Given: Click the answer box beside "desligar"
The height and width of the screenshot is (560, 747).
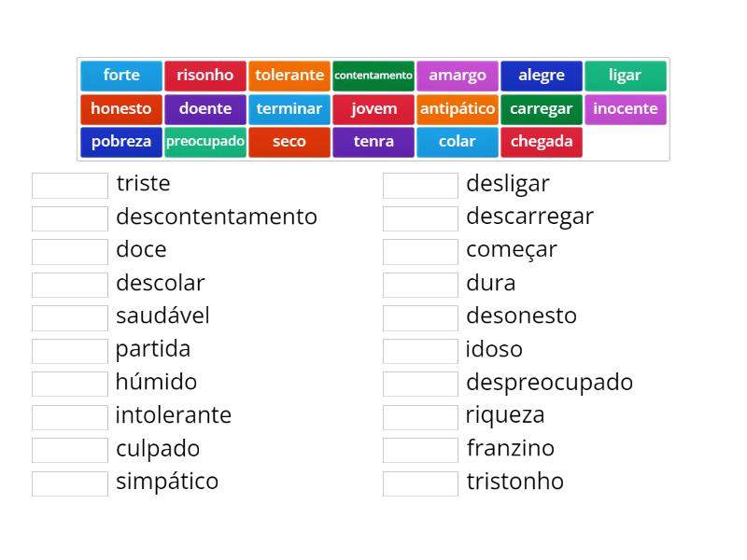Looking at the screenshot, I should coord(420,185).
